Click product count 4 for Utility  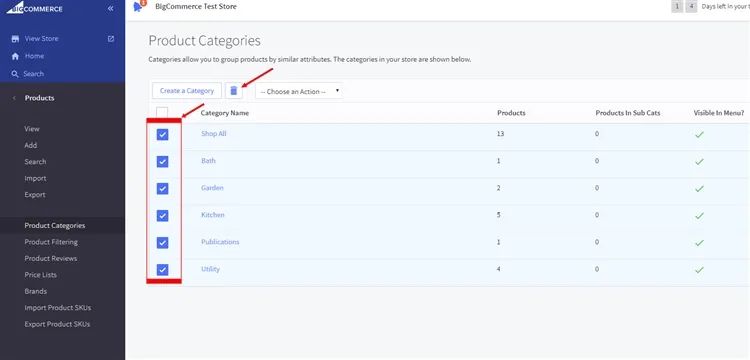(499, 269)
